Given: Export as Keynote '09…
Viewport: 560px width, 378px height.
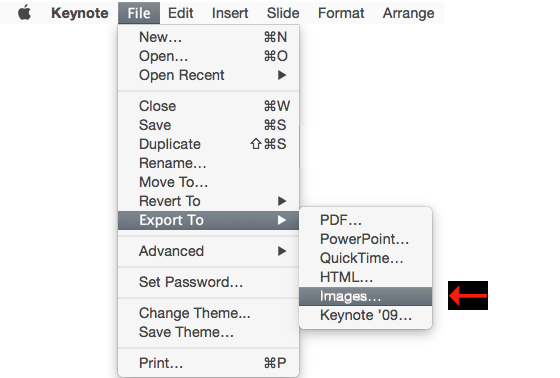Looking at the screenshot, I should 365,315.
